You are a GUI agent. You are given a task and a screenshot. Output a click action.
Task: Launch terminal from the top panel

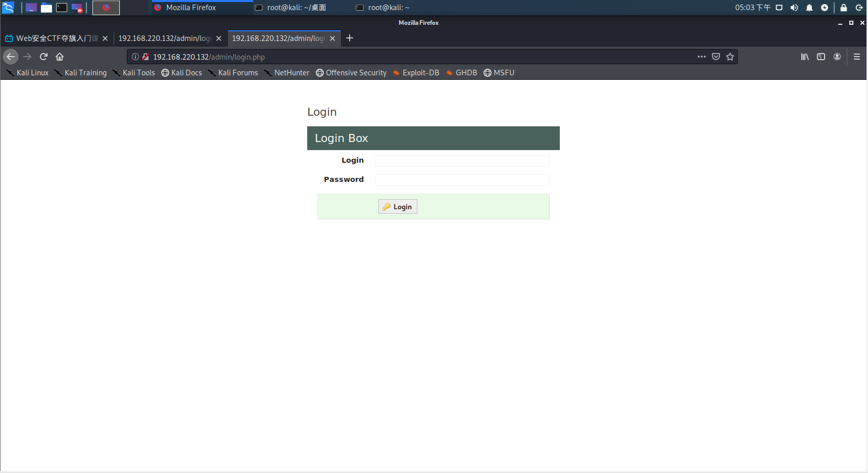click(x=62, y=8)
